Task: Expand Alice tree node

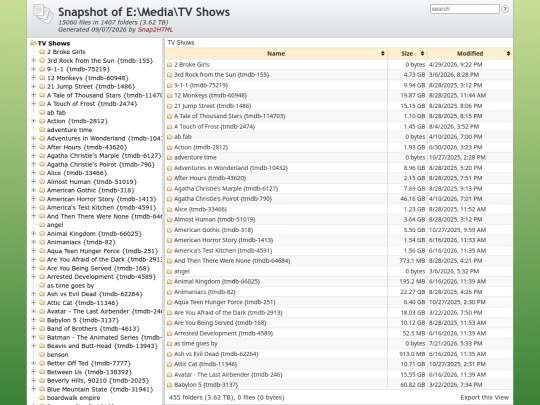Action: pos(34,173)
